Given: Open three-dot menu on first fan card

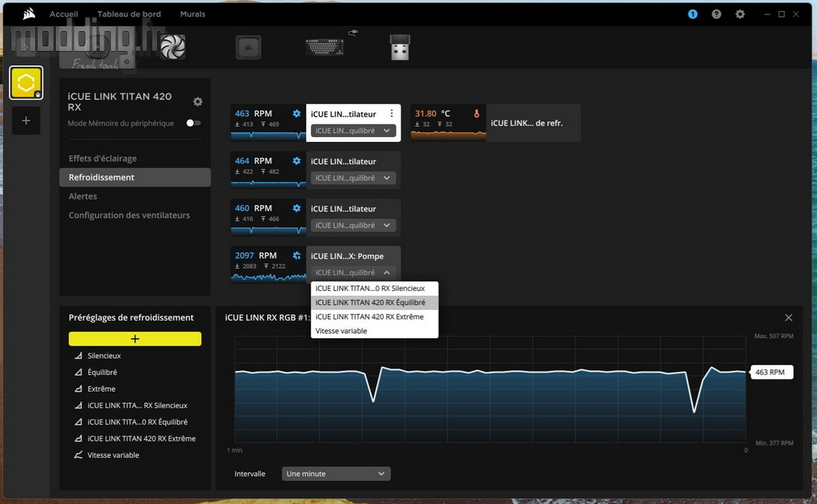Looking at the screenshot, I should coord(391,113).
